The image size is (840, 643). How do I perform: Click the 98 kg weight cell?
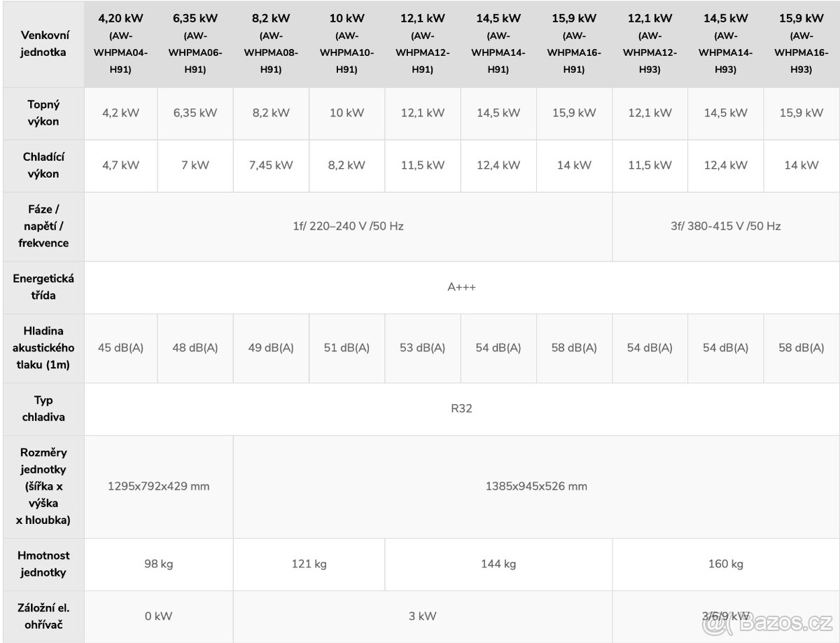tap(158, 564)
